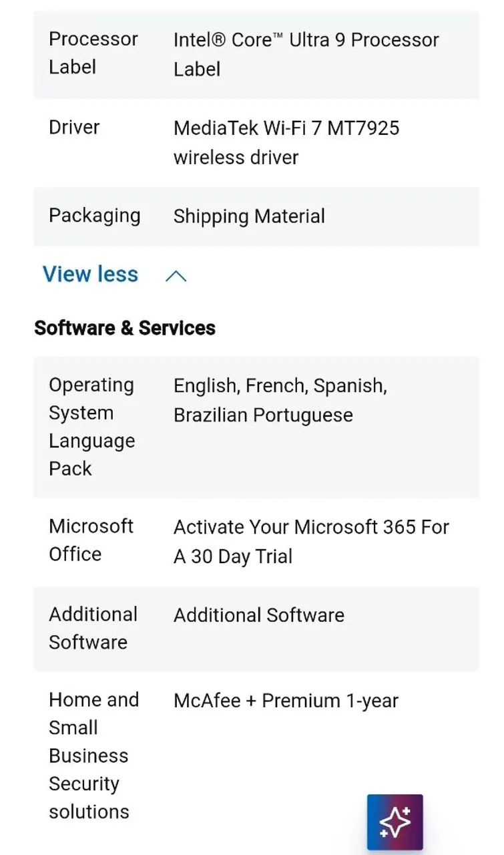Click the English, French, Spanish language list
The width and height of the screenshot is (504, 855).
click(x=280, y=400)
